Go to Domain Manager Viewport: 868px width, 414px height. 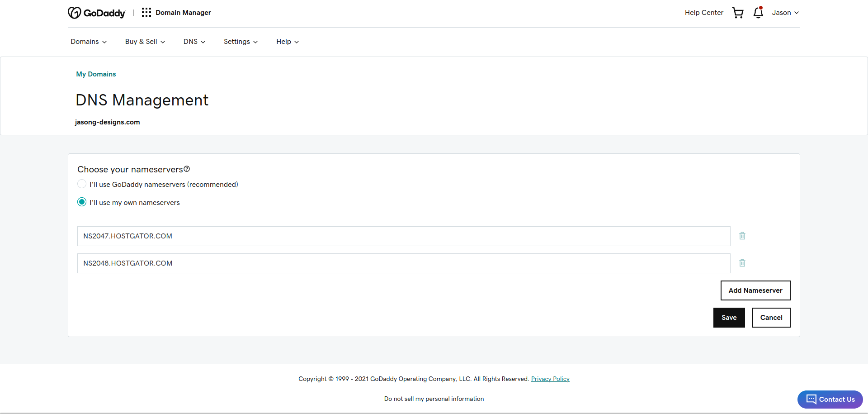pyautogui.click(x=183, y=13)
